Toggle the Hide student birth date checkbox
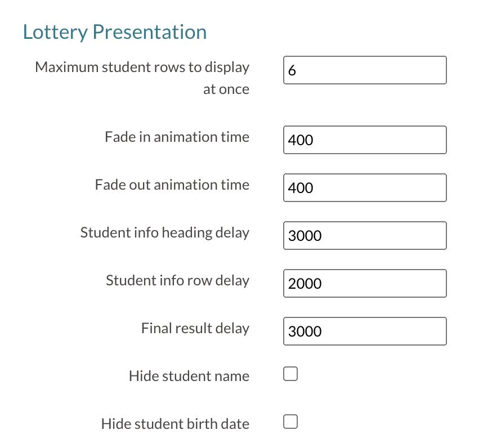 tap(290, 422)
